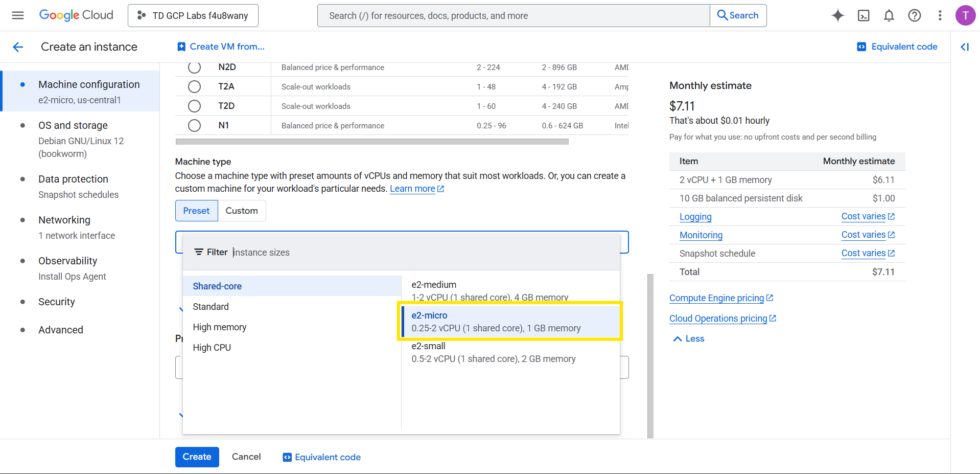Open Cloud Shell terminal
Image resolution: width=980 pixels, height=474 pixels.
tap(863, 15)
